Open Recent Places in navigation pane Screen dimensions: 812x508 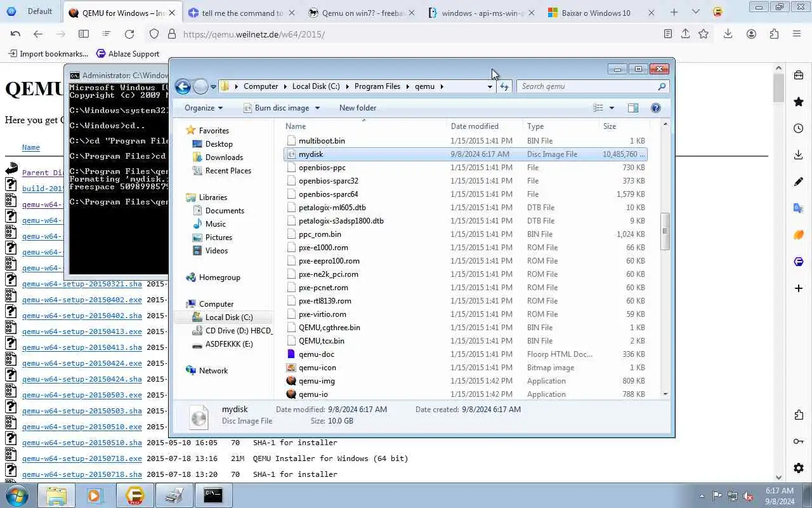[x=228, y=171]
